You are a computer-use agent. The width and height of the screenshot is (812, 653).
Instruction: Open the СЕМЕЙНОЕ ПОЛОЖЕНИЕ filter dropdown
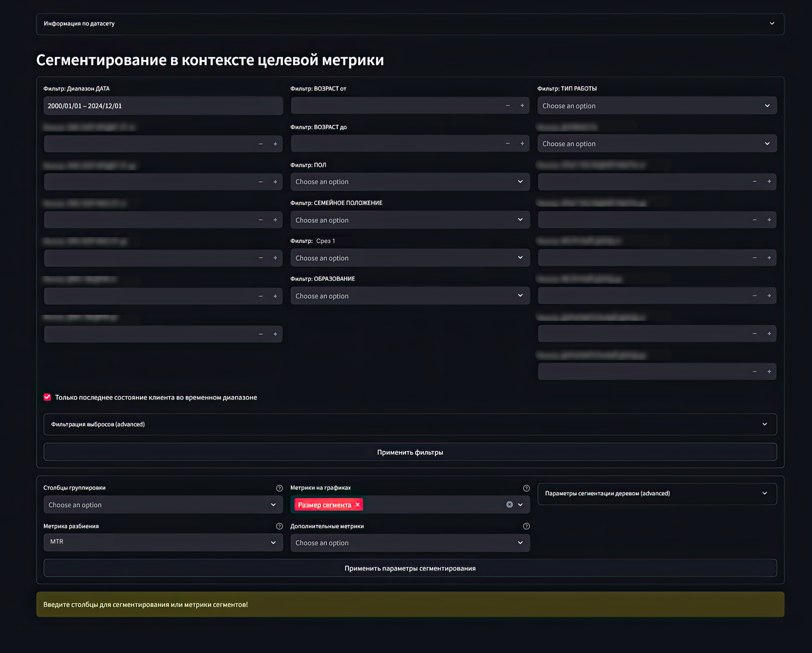[x=409, y=220]
